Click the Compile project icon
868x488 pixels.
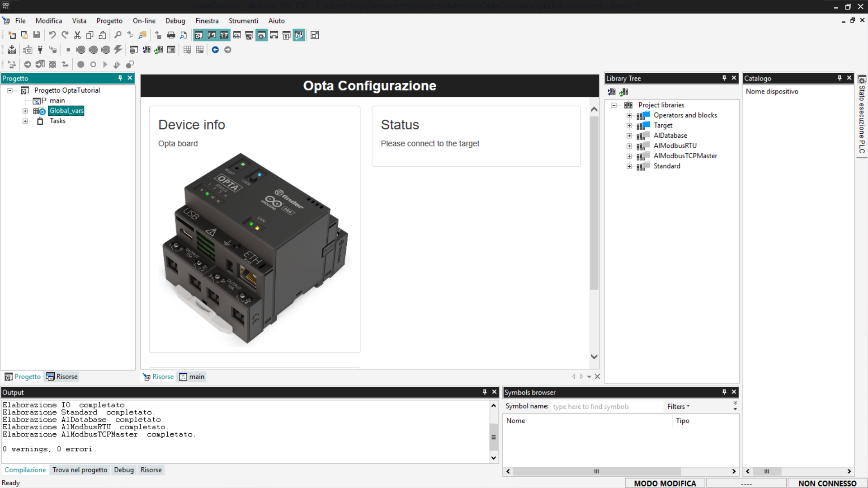tap(12, 50)
